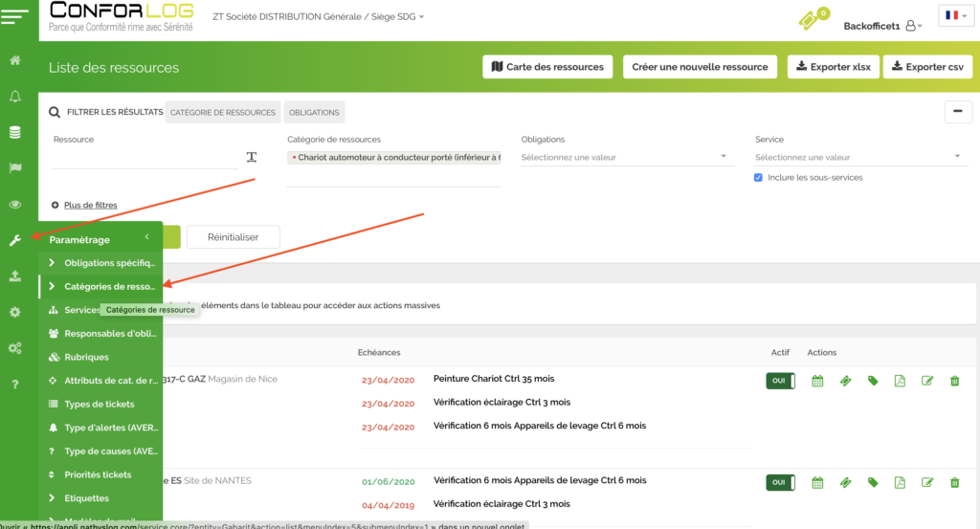The image size is (980, 529).
Task: Toggle the second row Actif OUI switch
Action: [x=780, y=483]
